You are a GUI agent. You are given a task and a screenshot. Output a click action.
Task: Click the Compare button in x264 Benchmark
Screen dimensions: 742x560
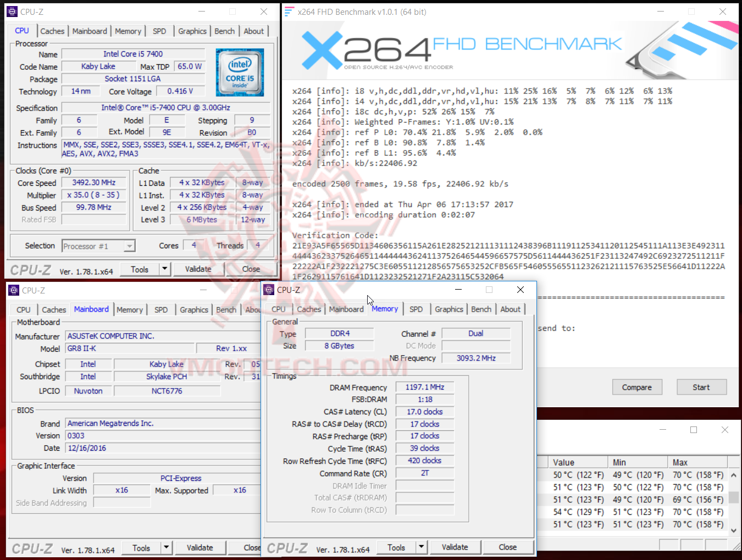click(x=637, y=387)
